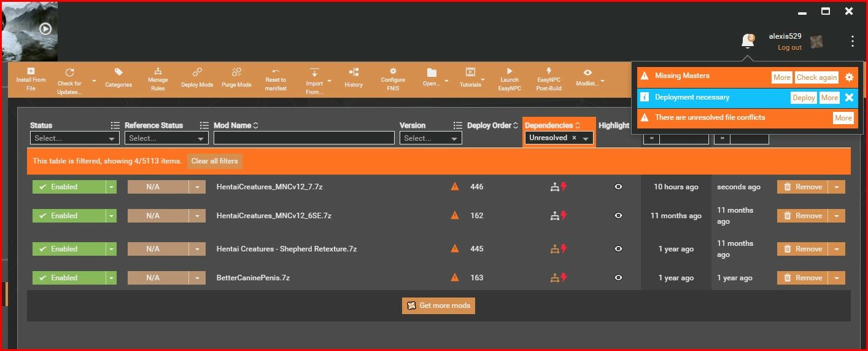
Task: Click Check again in Missing Masters notification
Action: (816, 77)
